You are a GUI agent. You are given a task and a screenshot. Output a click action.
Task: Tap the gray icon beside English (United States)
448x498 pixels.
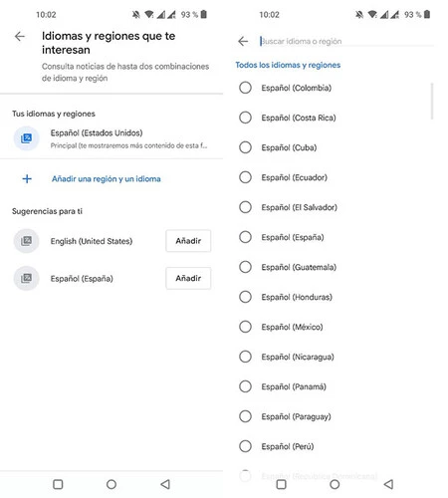pyautogui.click(x=26, y=241)
